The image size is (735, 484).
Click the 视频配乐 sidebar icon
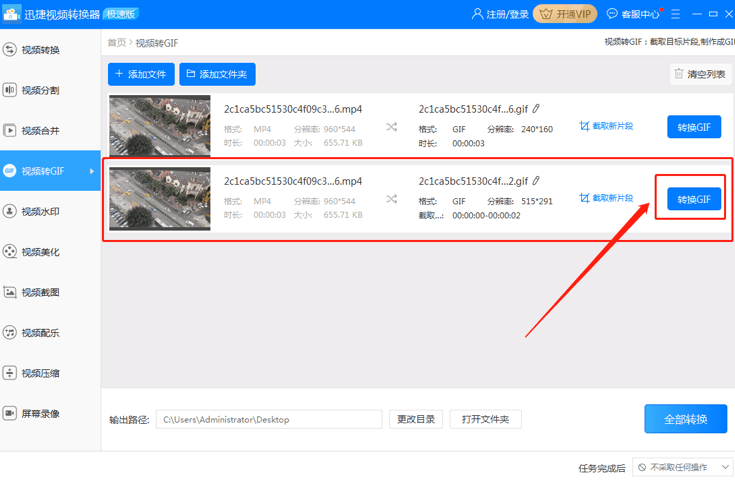point(10,332)
